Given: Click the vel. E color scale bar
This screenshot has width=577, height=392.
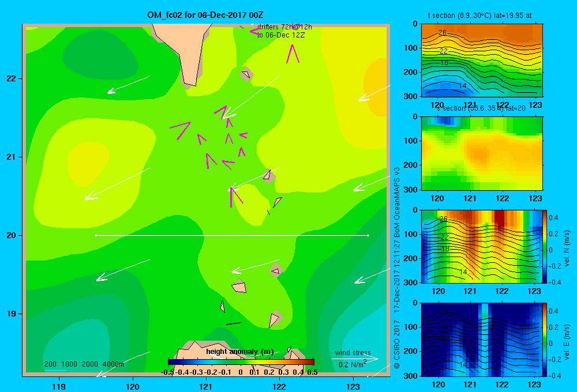Looking at the screenshot, I should pos(545,340).
